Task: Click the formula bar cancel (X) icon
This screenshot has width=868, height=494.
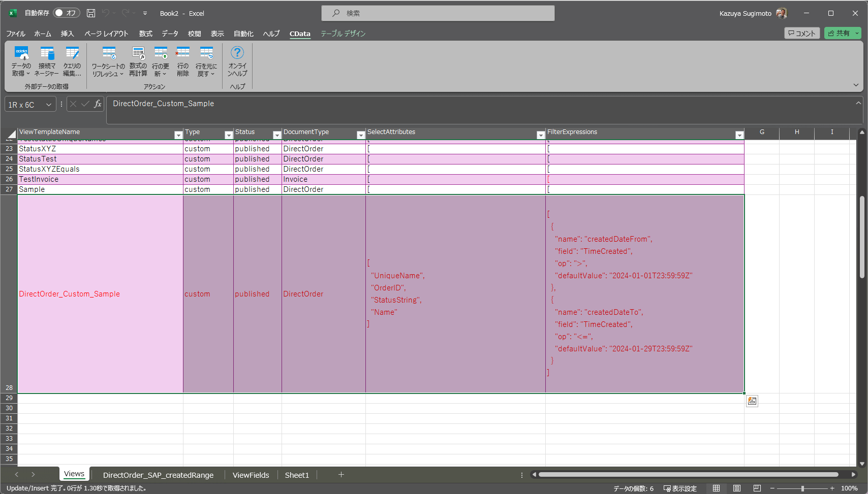Action: tap(73, 104)
